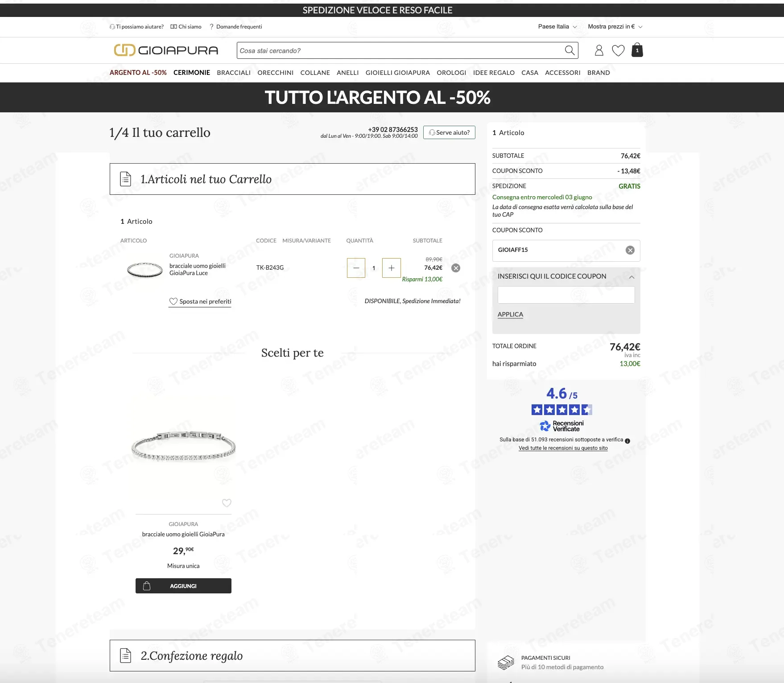784x683 pixels.
Task: Open the shopping bag cart icon
Action: (637, 50)
